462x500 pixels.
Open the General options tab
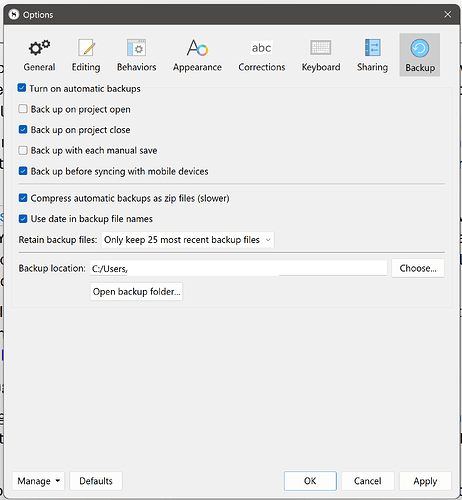[39, 55]
